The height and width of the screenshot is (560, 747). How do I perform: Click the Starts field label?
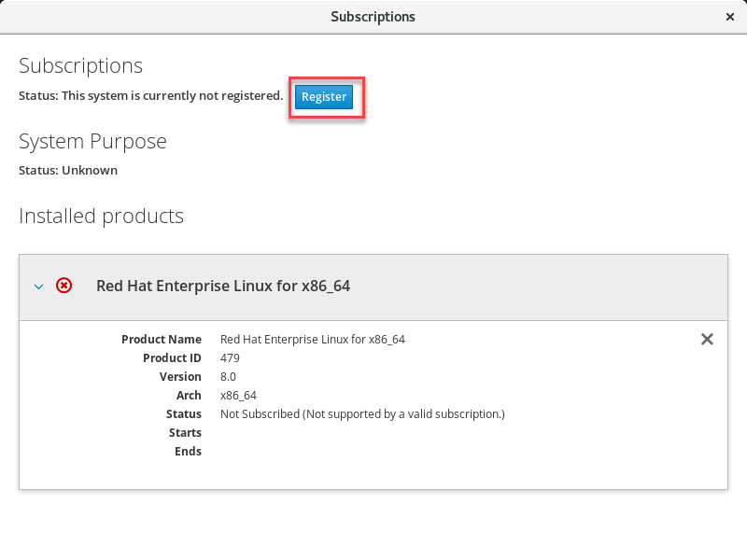click(x=185, y=432)
